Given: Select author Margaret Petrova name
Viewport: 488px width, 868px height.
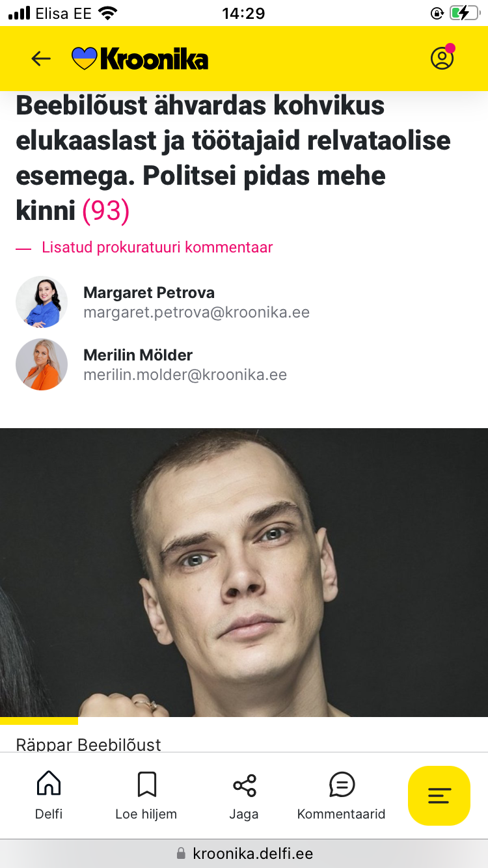Looking at the screenshot, I should pyautogui.click(x=149, y=293).
